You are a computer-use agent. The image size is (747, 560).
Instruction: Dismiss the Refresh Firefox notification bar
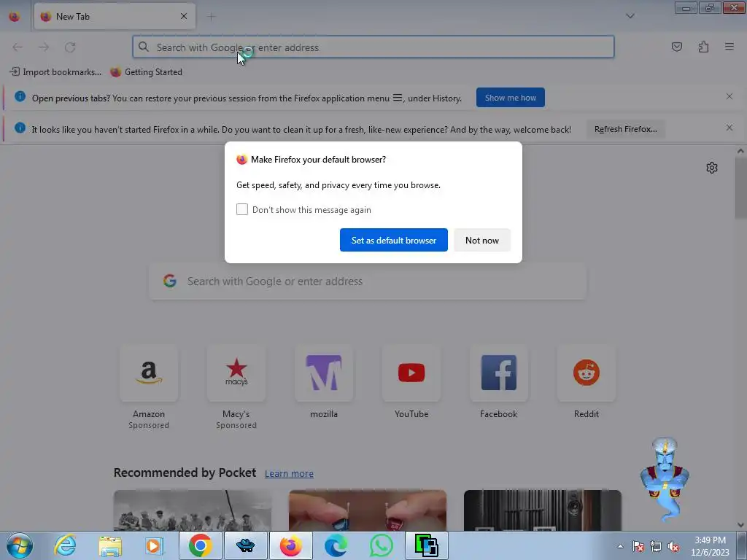click(729, 128)
